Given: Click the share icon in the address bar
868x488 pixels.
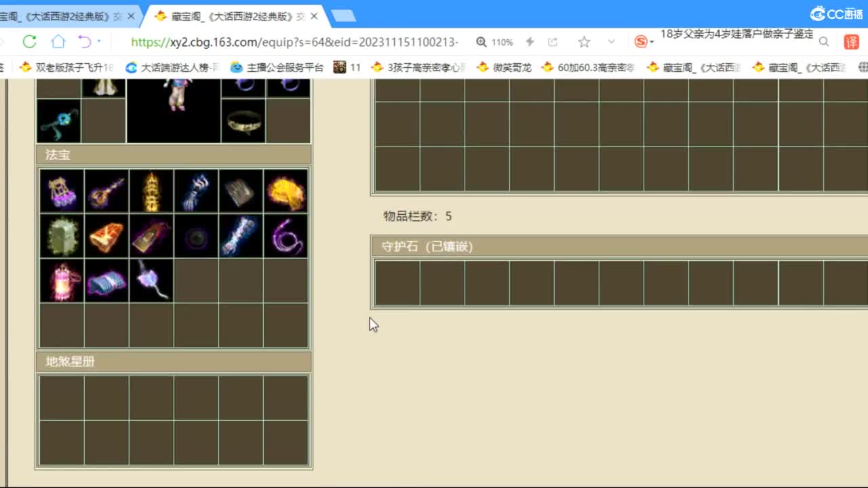Looking at the screenshot, I should pyautogui.click(x=553, y=42).
